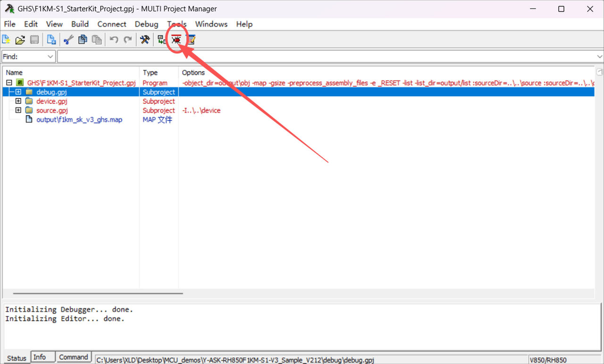This screenshot has height=364, width=604.
Task: Maximize the MULTI Project Manager window
Action: pos(561,9)
